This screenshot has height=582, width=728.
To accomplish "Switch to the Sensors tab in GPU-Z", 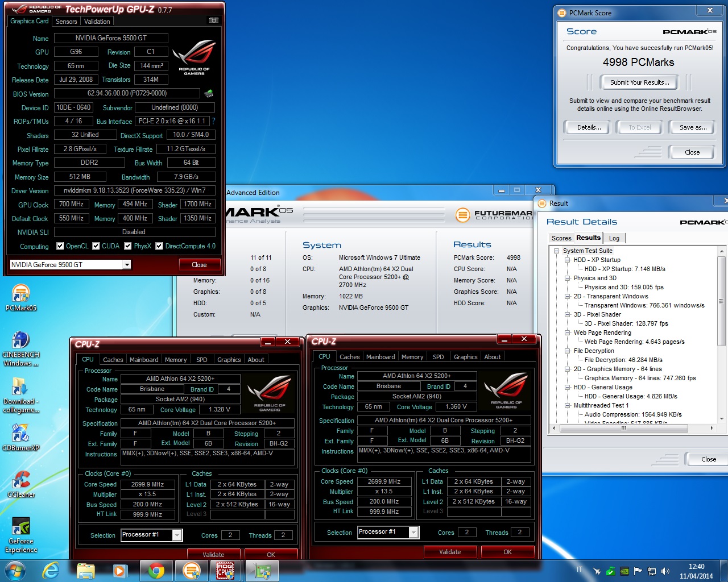I will click(x=67, y=22).
